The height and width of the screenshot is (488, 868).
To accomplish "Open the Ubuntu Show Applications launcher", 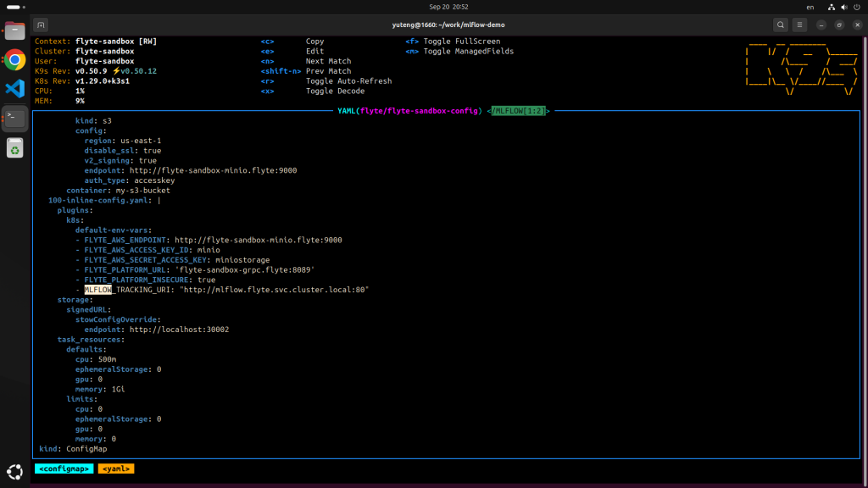I will [x=15, y=472].
